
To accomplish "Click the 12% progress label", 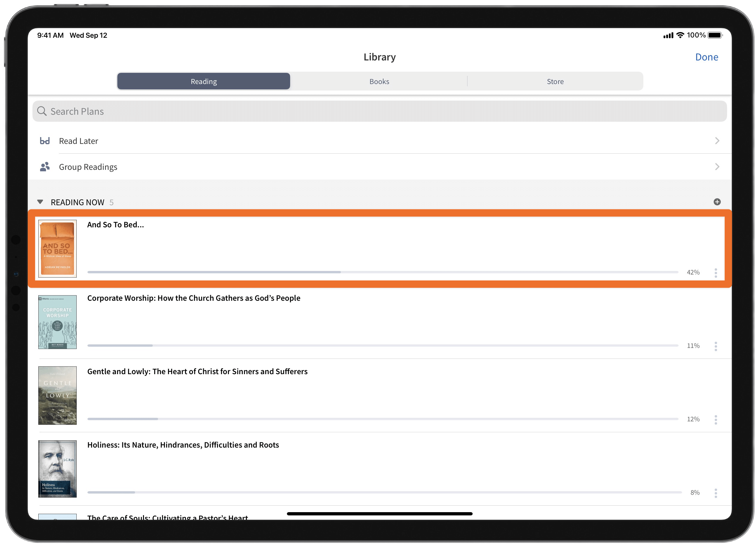I will tap(693, 419).
